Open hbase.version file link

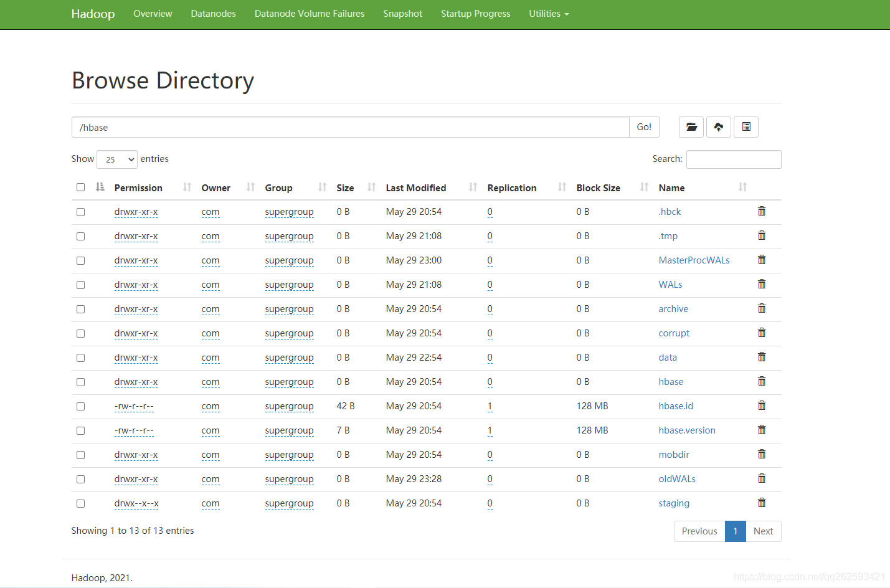pos(687,430)
